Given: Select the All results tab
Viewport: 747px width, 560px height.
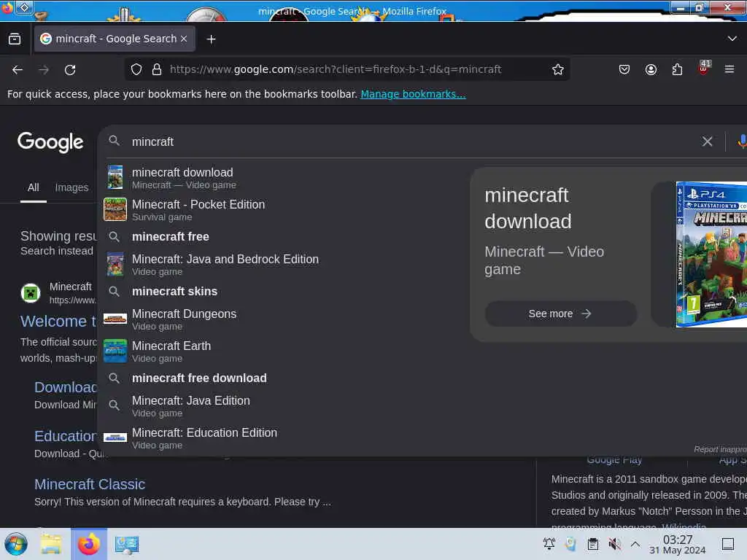Looking at the screenshot, I should click(x=34, y=187).
